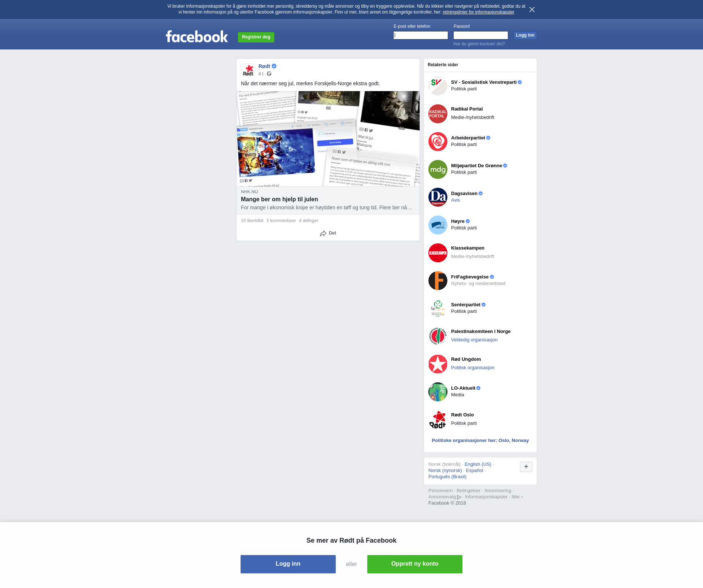This screenshot has width=703, height=588.
Task: Focus the Passord input field
Action: coord(481,35)
